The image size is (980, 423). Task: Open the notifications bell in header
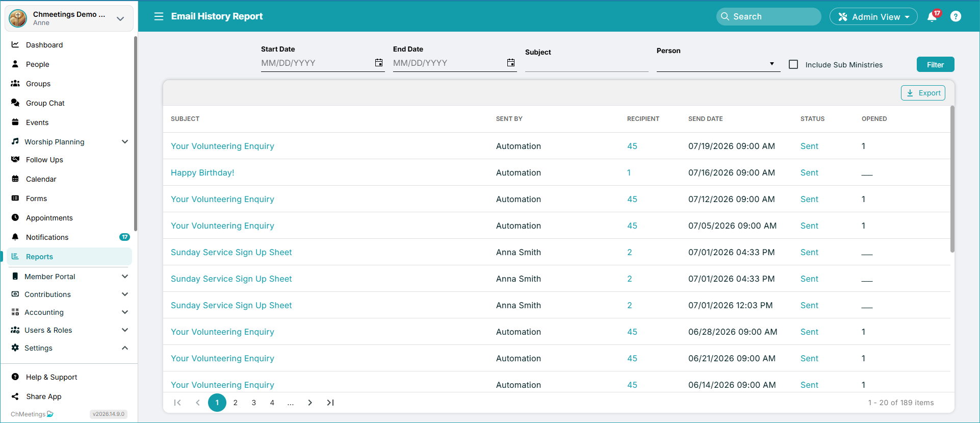tap(932, 17)
